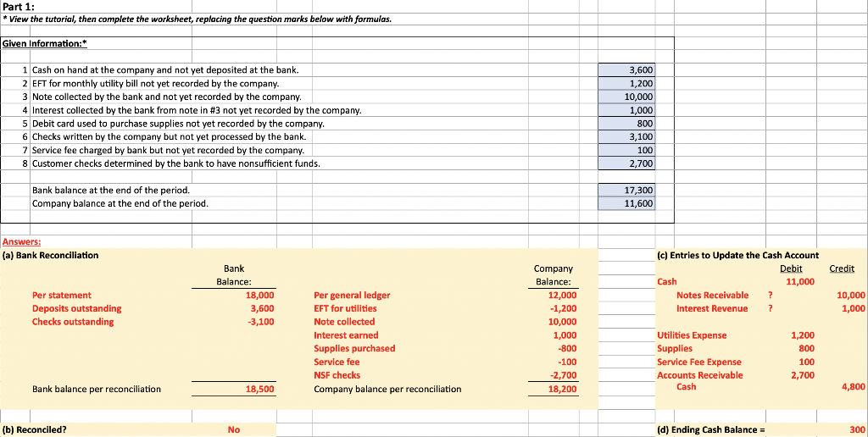Click the 'Notes Receivable' account label
Viewport: 868px width, 437px height.
(x=712, y=295)
